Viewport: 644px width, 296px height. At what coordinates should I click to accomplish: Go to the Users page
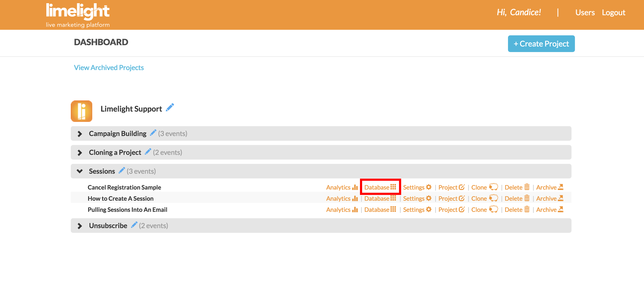tap(585, 12)
